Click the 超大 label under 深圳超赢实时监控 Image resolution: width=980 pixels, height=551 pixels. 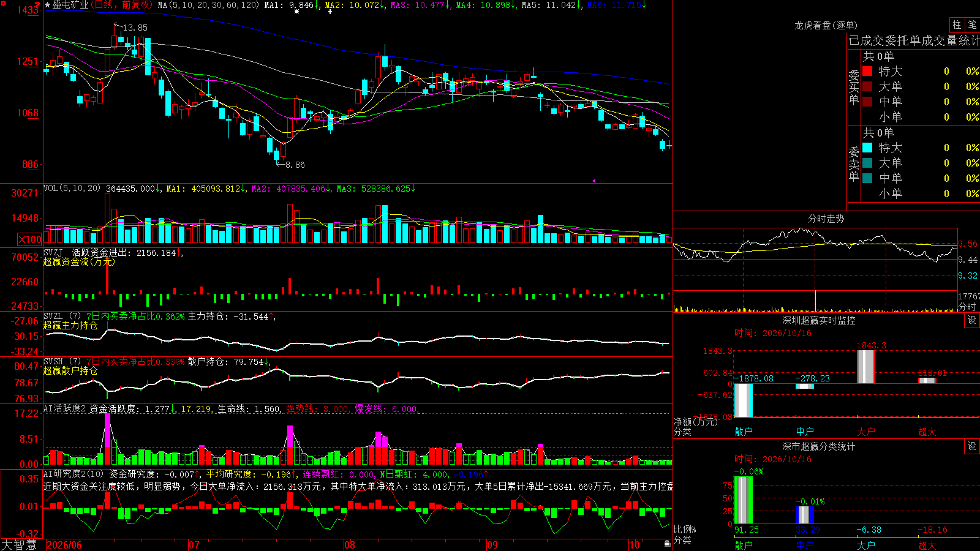927,432
